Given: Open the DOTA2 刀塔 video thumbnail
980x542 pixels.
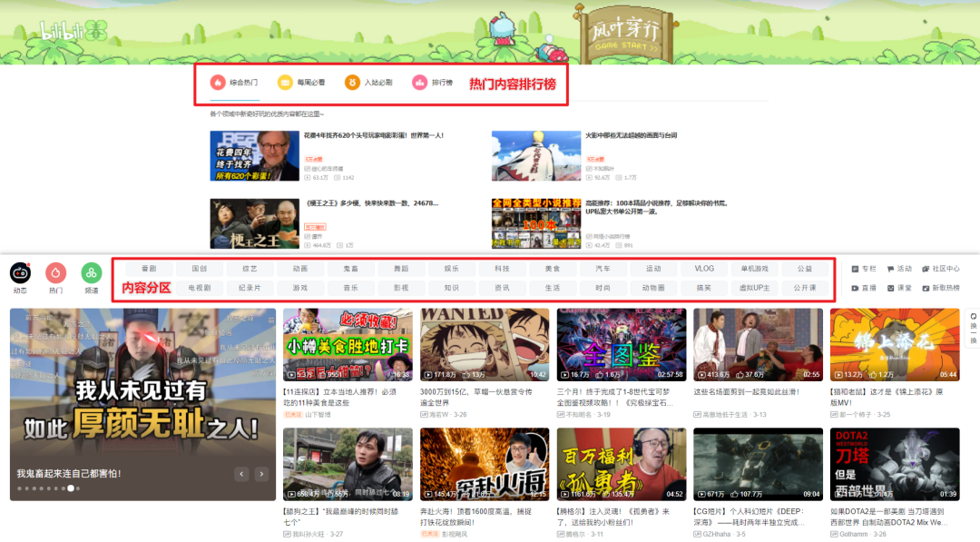Looking at the screenshot, I should (x=894, y=464).
